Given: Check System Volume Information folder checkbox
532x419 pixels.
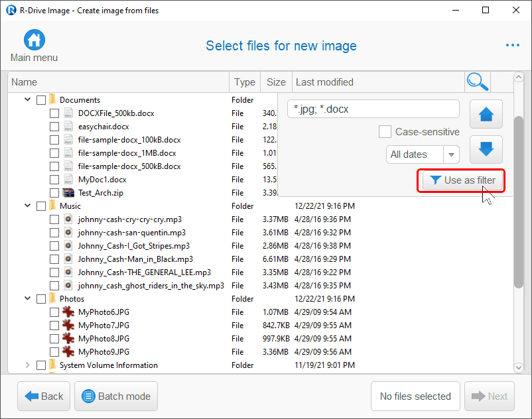Looking at the screenshot, I should [x=41, y=365].
